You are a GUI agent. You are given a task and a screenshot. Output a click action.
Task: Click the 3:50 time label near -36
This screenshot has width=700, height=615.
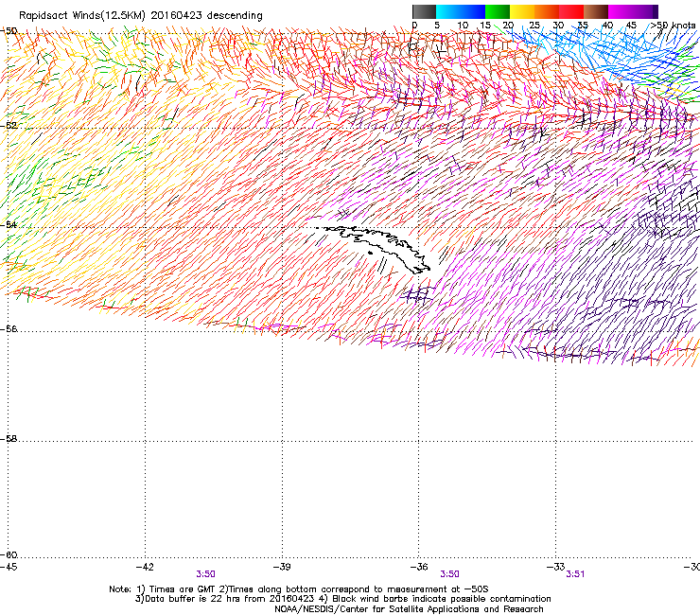tap(449, 574)
